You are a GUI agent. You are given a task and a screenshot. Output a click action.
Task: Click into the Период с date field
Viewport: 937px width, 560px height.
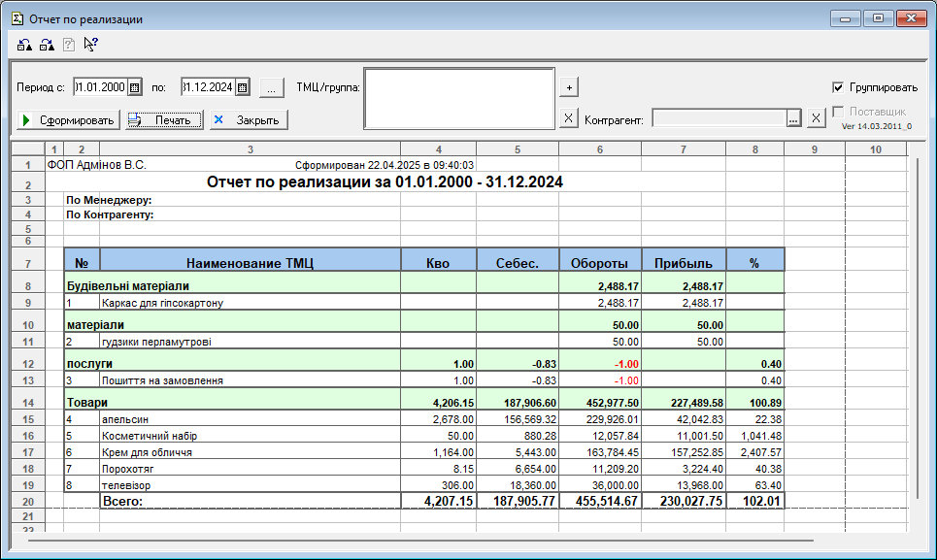point(101,87)
